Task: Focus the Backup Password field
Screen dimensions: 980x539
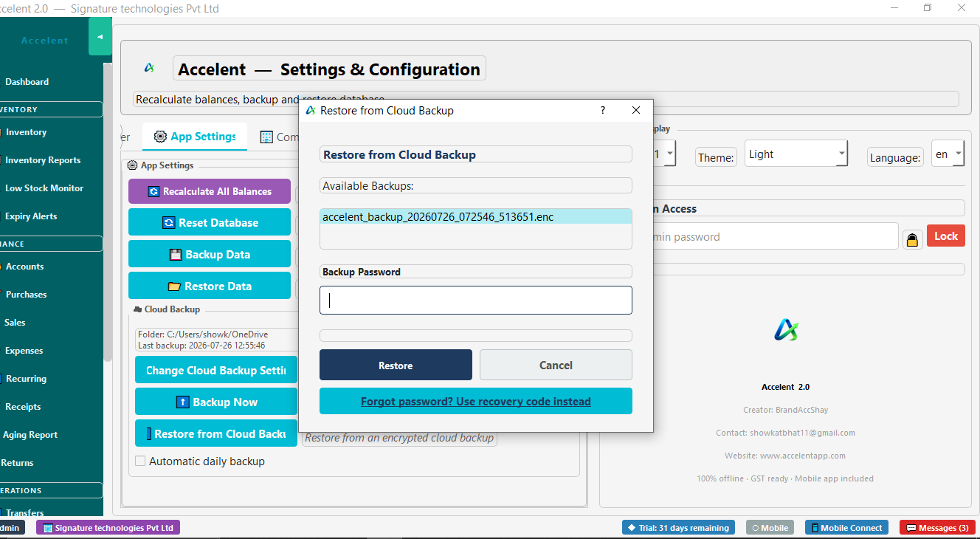Action: click(476, 300)
